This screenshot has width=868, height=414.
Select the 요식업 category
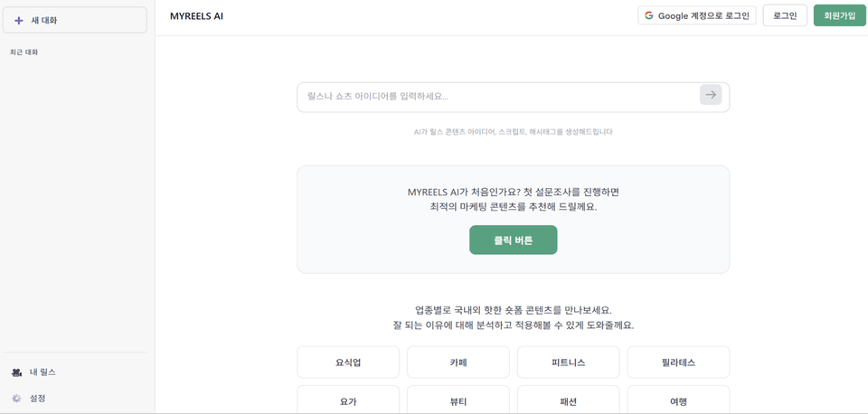(x=348, y=362)
